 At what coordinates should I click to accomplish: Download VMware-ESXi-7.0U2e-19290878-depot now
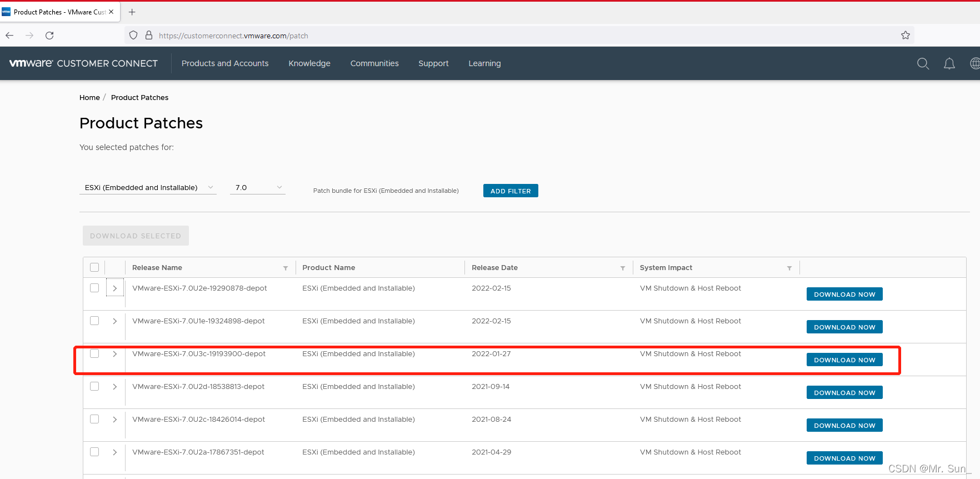[844, 295]
